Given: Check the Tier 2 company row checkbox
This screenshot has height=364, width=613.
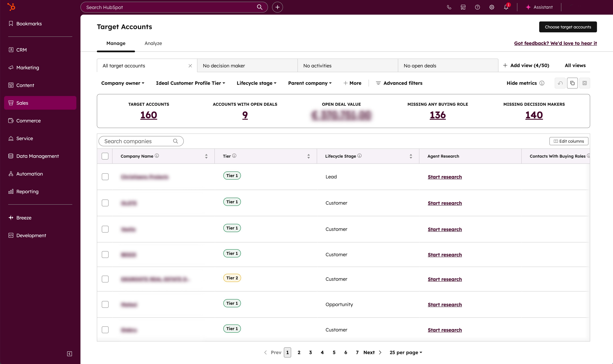Looking at the screenshot, I should 105,279.
